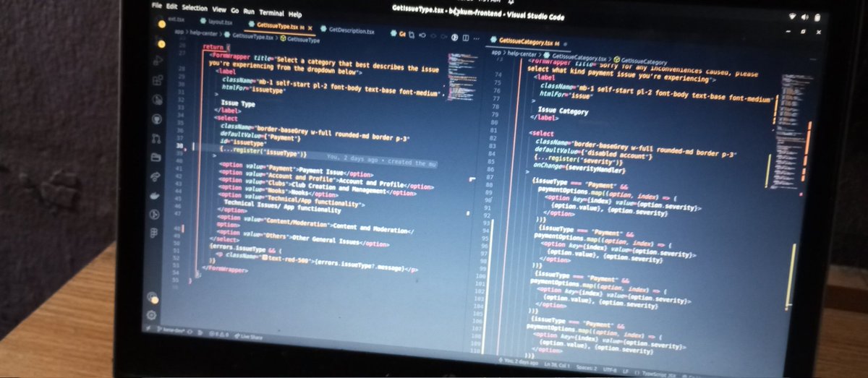Open the Run menu
This screenshot has height=378, width=868.
249,12
